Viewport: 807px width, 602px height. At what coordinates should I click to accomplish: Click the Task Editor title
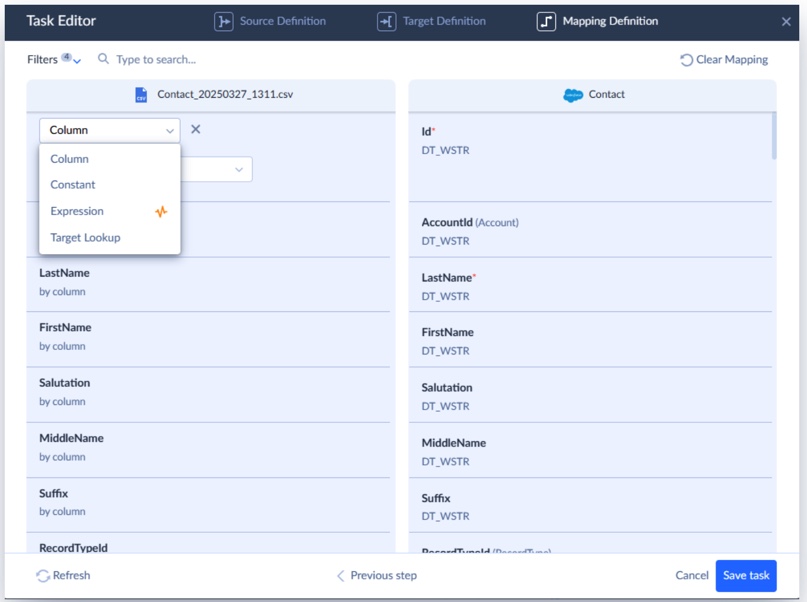point(61,21)
